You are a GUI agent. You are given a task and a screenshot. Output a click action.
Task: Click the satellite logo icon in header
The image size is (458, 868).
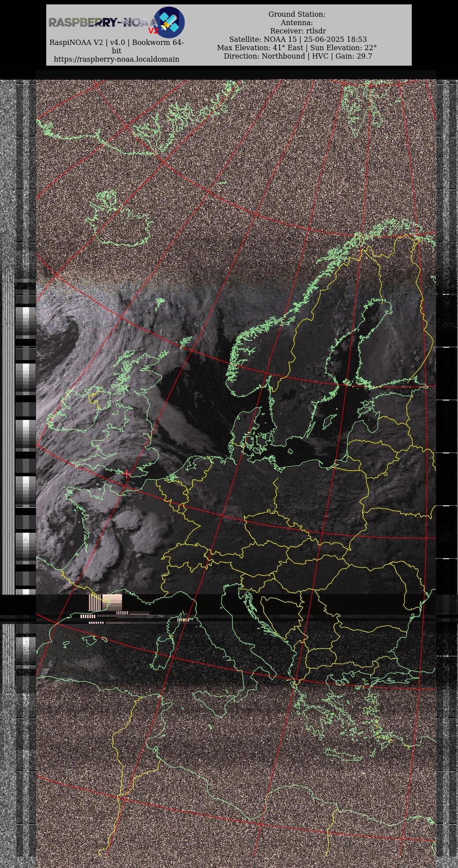tap(169, 22)
